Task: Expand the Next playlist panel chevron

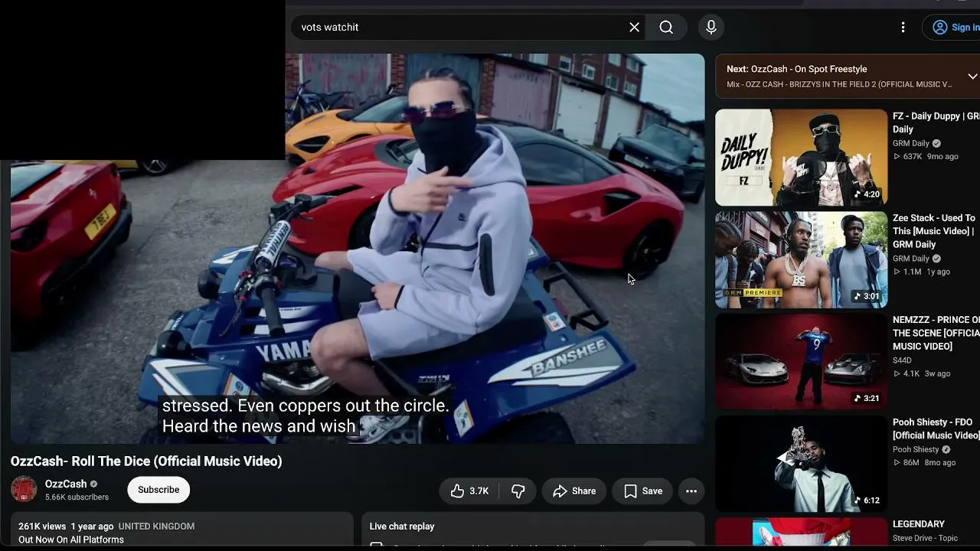Action: tap(972, 77)
